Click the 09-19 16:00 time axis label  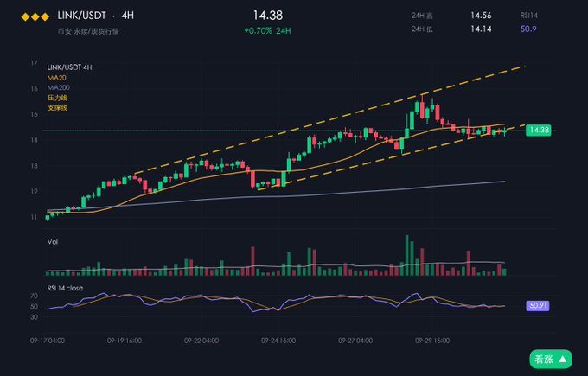125,341
